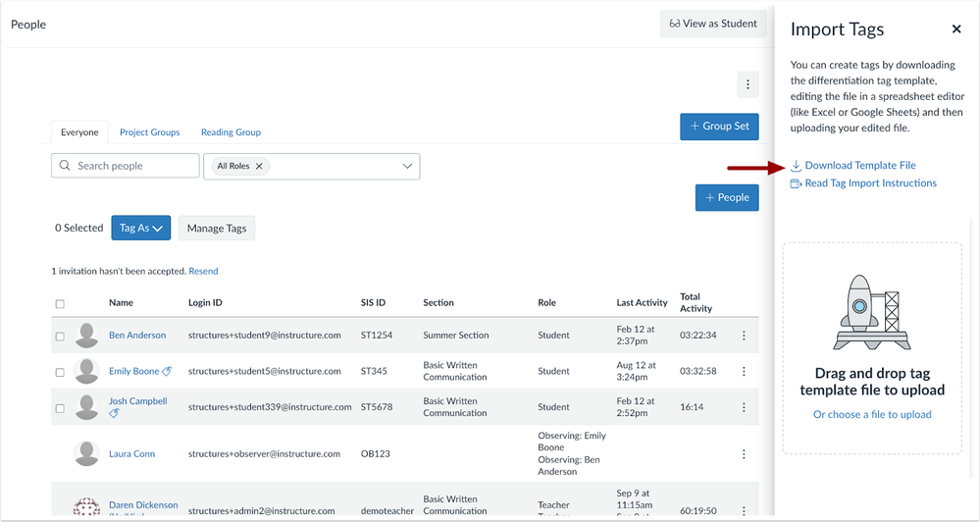
Task: Open Ben Anderson's profile link
Action: (x=137, y=335)
